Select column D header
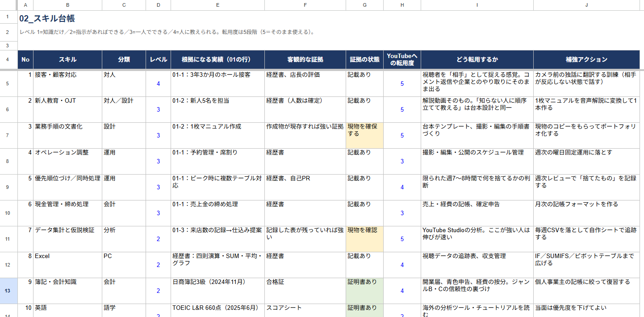The width and height of the screenshot is (644, 317). [158, 5]
